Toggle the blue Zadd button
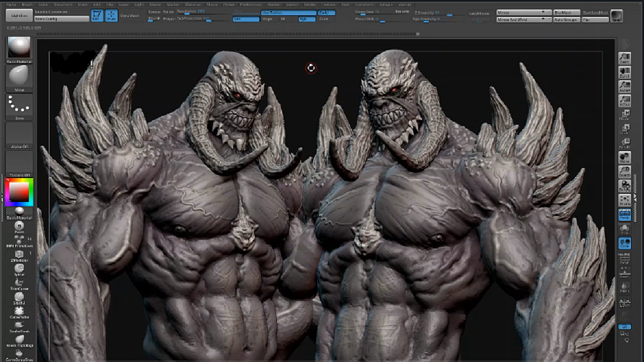 click(327, 12)
